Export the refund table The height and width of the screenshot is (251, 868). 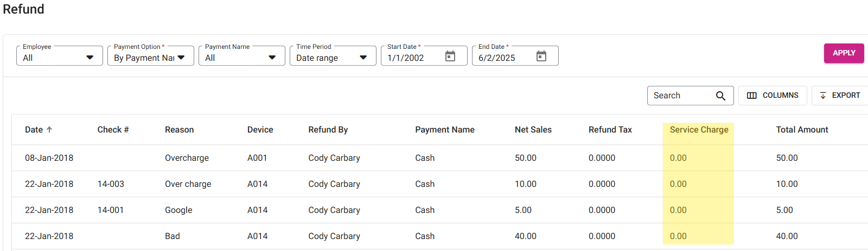tap(840, 96)
